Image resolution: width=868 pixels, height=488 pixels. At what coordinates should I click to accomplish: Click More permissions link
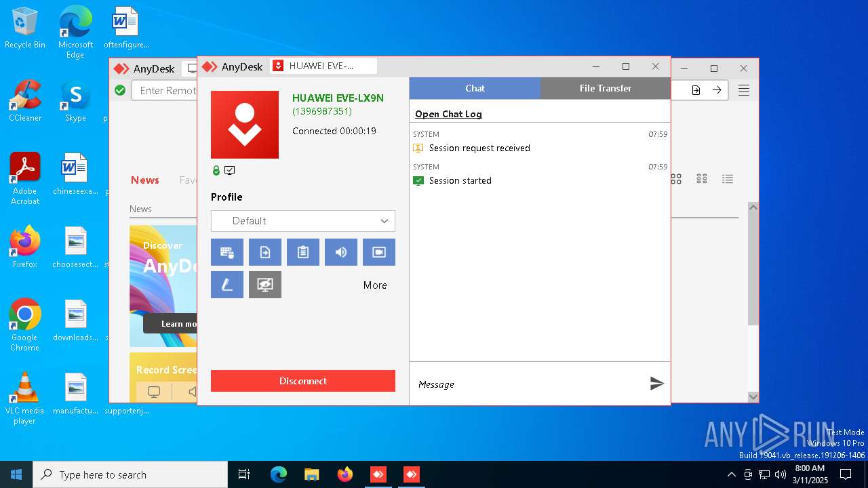pyautogui.click(x=375, y=285)
